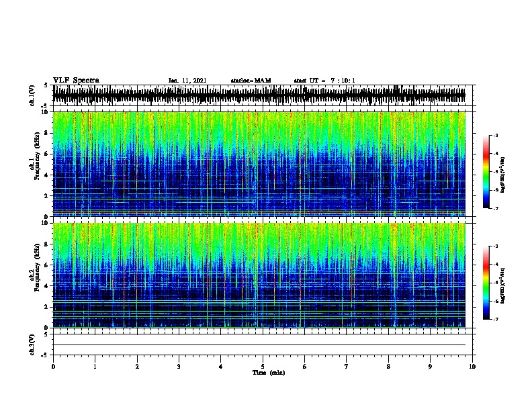
Task: Click time axis tick label "7"
Action: pyautogui.click(x=347, y=367)
